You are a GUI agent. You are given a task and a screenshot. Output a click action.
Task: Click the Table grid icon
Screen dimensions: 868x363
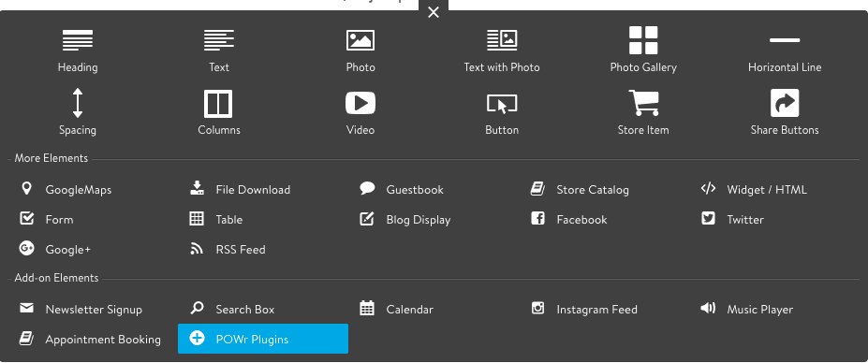197,219
